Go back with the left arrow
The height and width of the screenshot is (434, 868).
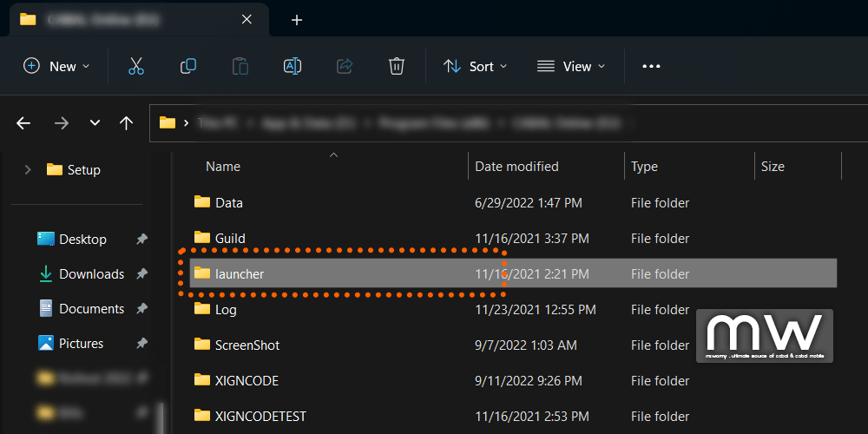click(x=23, y=123)
